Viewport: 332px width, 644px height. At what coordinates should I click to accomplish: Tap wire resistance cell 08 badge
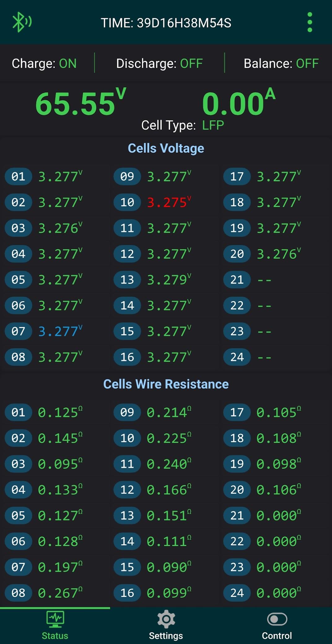18,593
